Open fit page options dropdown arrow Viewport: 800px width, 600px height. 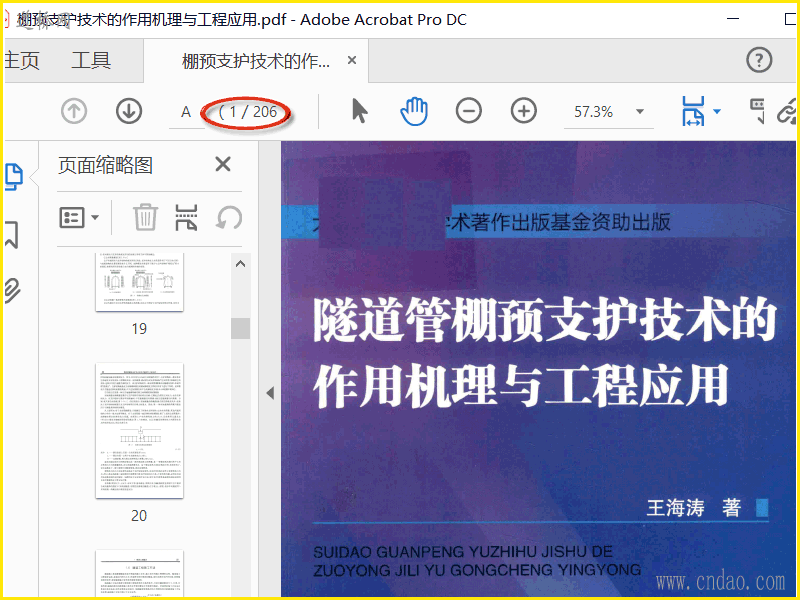pos(717,111)
